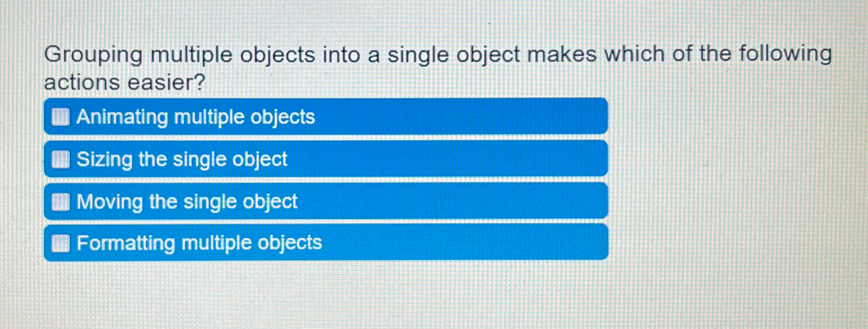
Task: Check the box next to Formatting multiple objects
Action: [61, 243]
